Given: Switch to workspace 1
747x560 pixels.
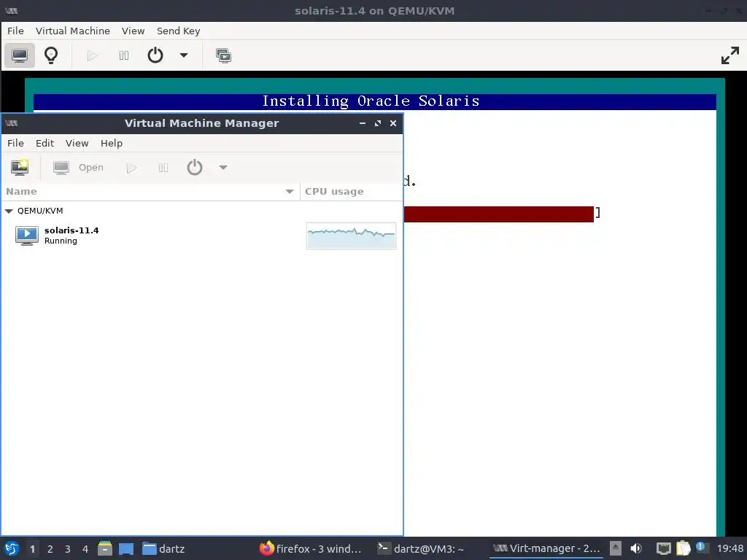Looking at the screenshot, I should (x=32, y=549).
